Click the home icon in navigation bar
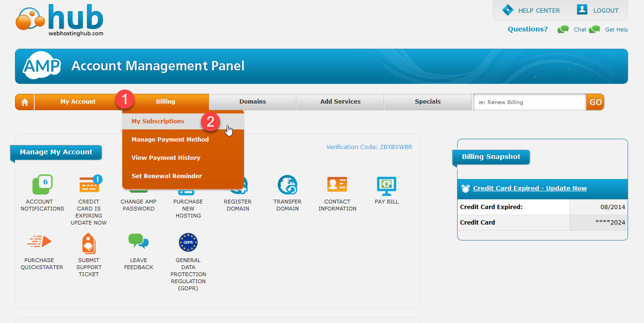This screenshot has width=644, height=323. (x=25, y=102)
